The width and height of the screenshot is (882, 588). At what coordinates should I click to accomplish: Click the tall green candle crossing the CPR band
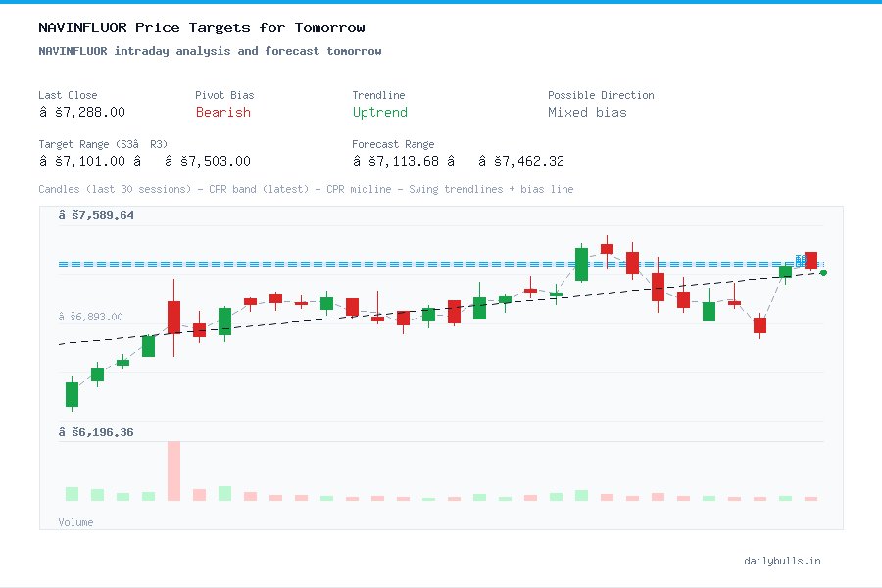[581, 264]
